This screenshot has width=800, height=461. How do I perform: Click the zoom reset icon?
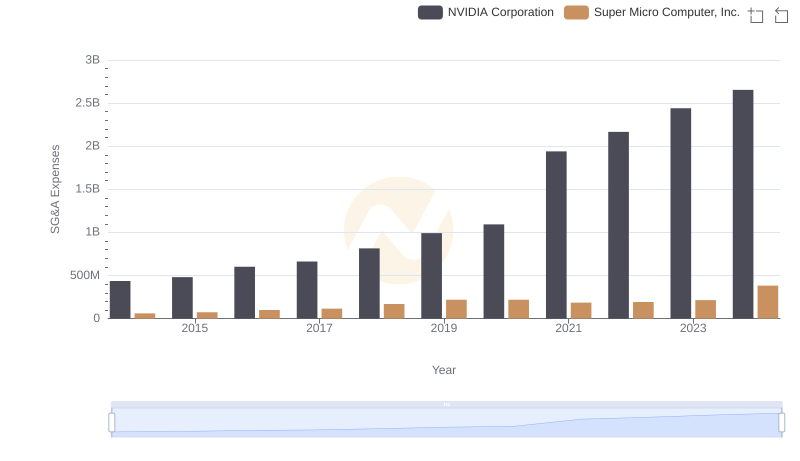[x=781, y=15]
